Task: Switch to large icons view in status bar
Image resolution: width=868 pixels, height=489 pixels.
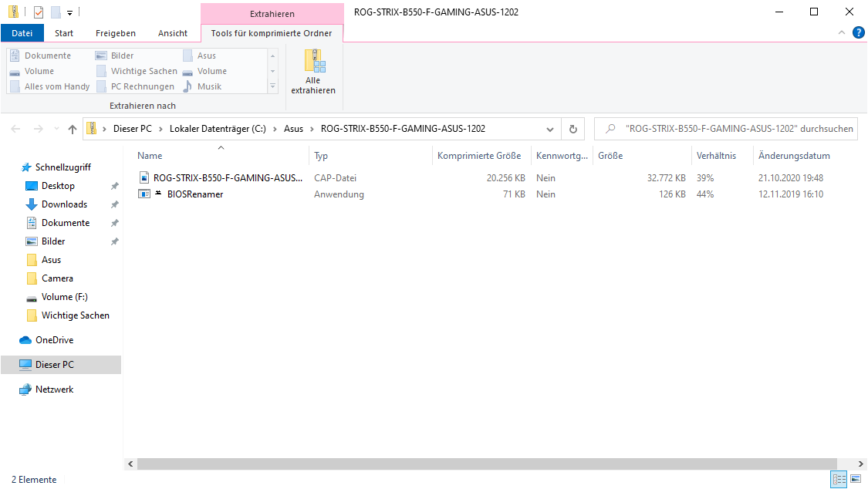Action: [856, 479]
